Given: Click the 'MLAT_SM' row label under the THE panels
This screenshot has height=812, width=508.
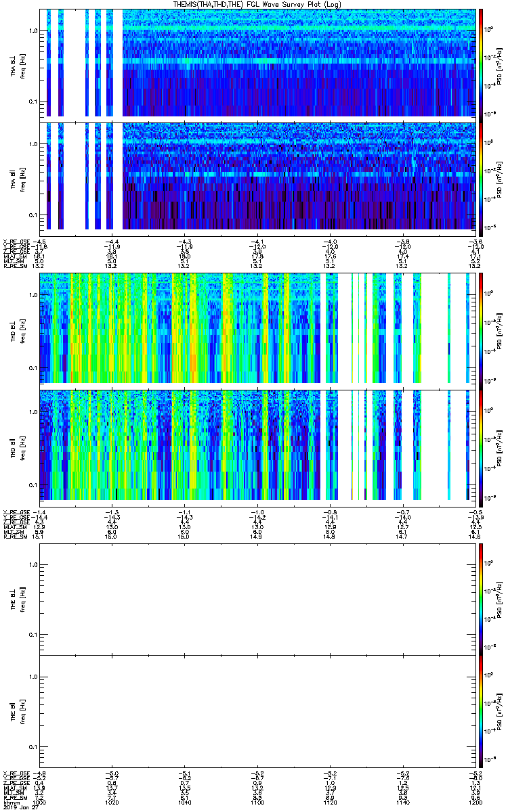Looking at the screenshot, I should coord(14,788).
